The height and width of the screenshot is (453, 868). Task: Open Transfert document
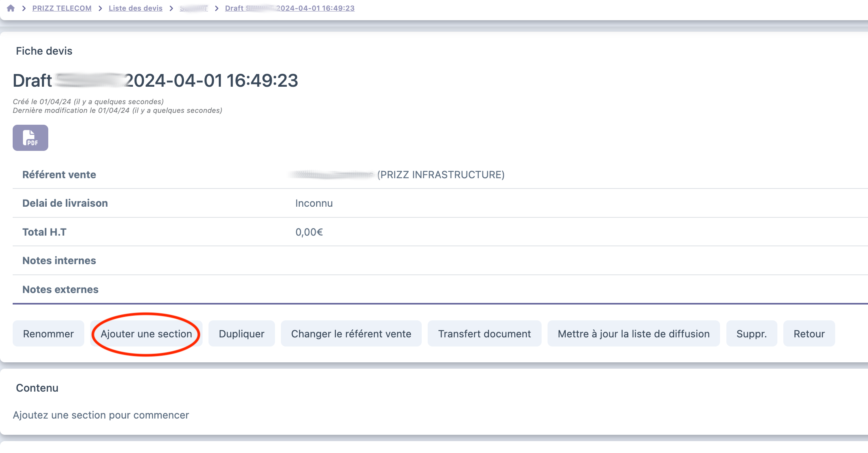(484, 334)
